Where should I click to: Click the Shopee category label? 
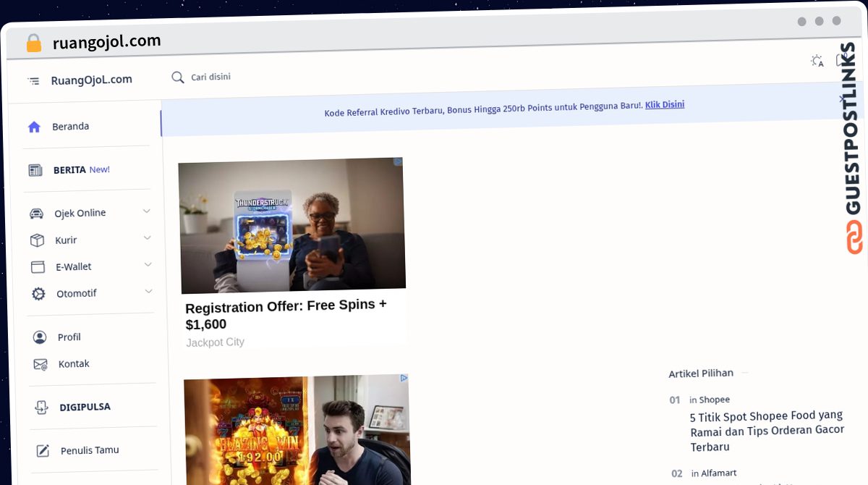click(715, 400)
